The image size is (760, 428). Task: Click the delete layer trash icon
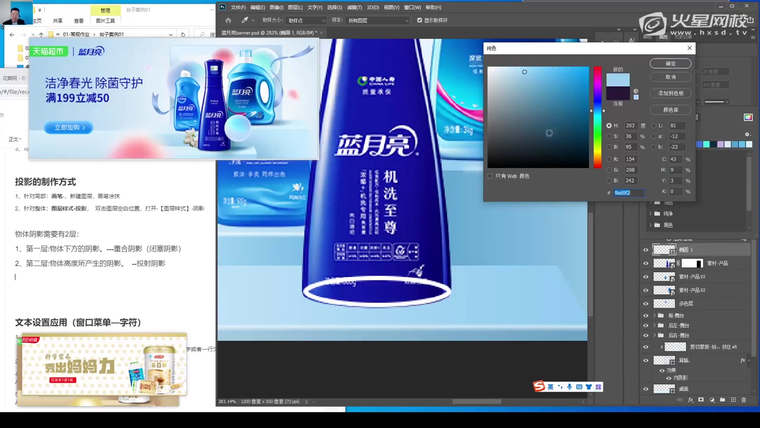coord(744,400)
